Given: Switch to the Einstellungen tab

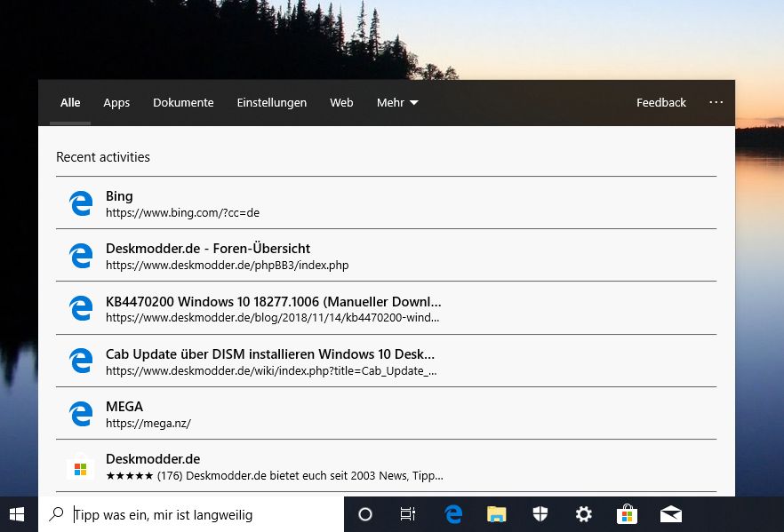Looking at the screenshot, I should click(272, 102).
